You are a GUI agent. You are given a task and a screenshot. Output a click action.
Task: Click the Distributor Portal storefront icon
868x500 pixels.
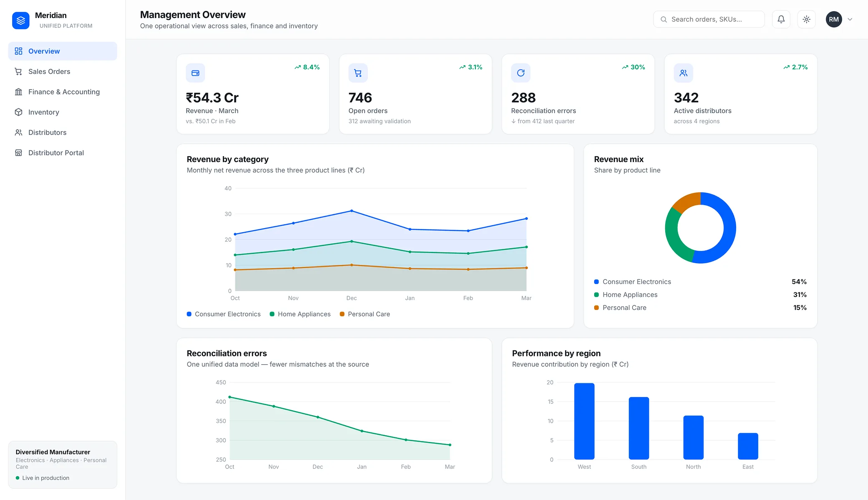point(18,153)
